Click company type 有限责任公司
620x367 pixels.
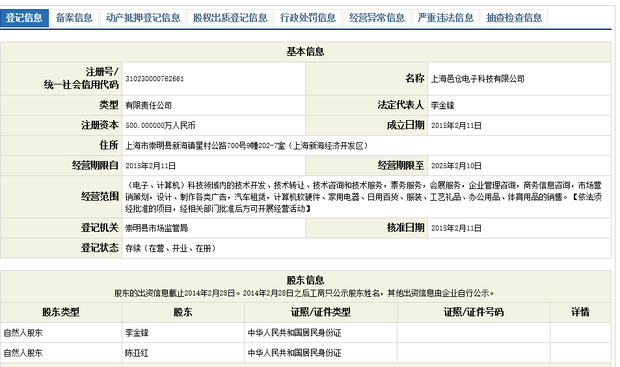[149, 106]
